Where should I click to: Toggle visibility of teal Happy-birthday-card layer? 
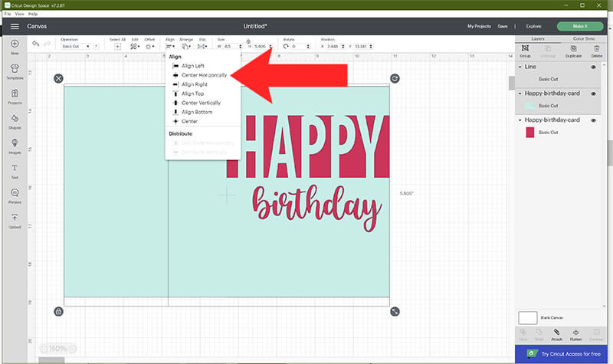coord(593,93)
